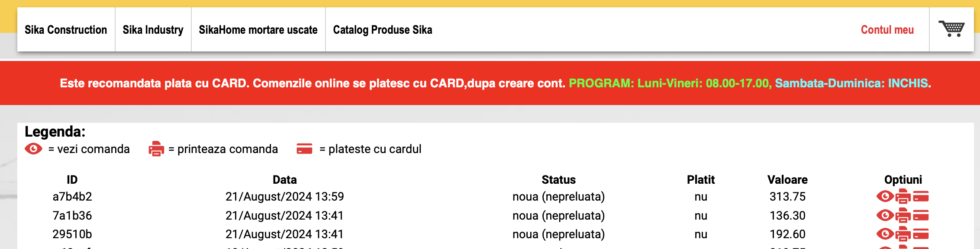The image size is (980, 249).
Task: Click the Valoare column header
Action: tap(787, 179)
